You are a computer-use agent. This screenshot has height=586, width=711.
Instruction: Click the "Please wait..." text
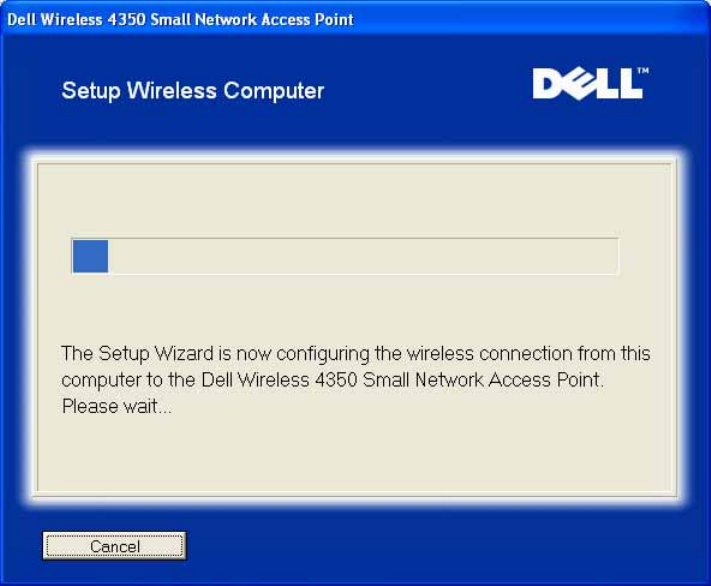point(116,407)
